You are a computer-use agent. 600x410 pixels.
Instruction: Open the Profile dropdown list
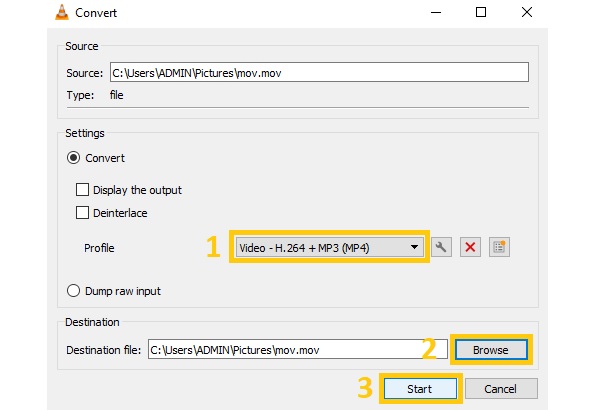(329, 248)
